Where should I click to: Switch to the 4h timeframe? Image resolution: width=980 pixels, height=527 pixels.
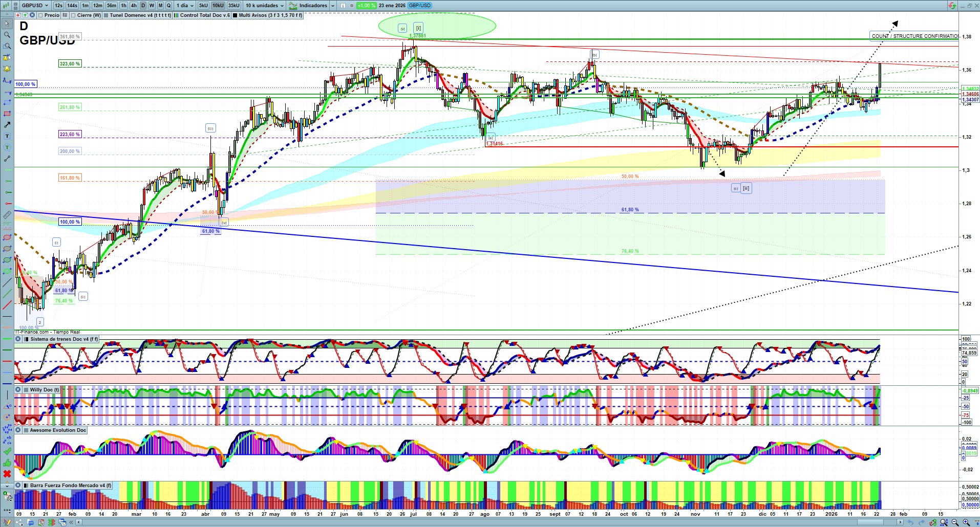tap(134, 6)
